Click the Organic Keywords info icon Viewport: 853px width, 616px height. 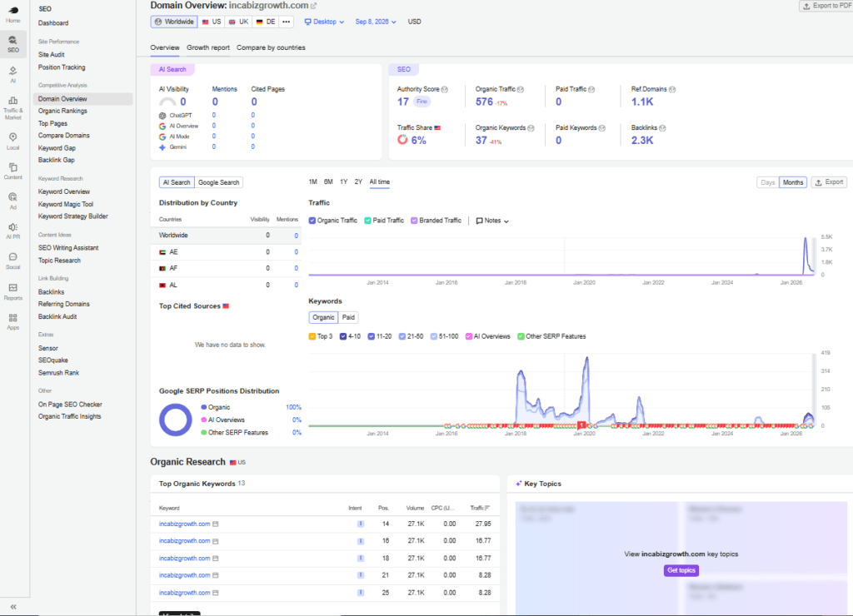click(x=531, y=127)
